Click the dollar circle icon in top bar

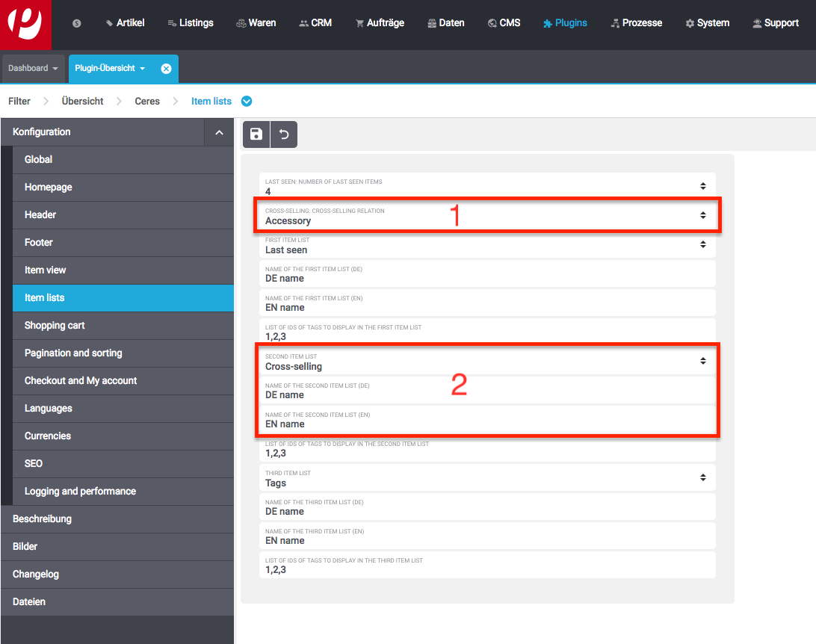coord(77,23)
